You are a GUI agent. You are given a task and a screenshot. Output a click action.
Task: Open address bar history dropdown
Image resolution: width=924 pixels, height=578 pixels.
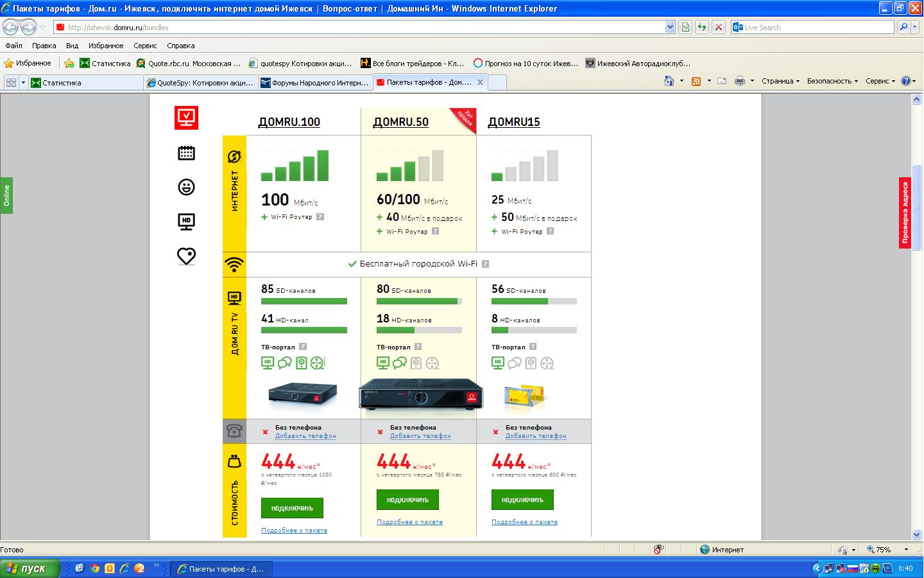point(671,27)
